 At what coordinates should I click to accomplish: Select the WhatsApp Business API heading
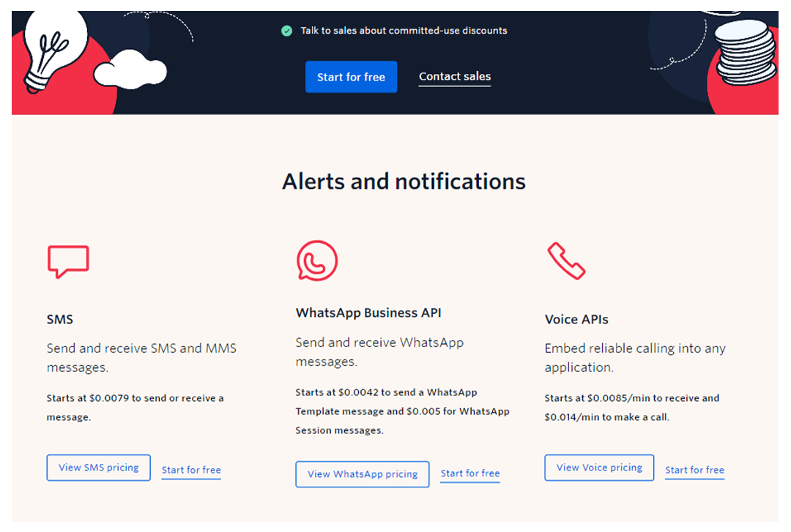tap(368, 312)
